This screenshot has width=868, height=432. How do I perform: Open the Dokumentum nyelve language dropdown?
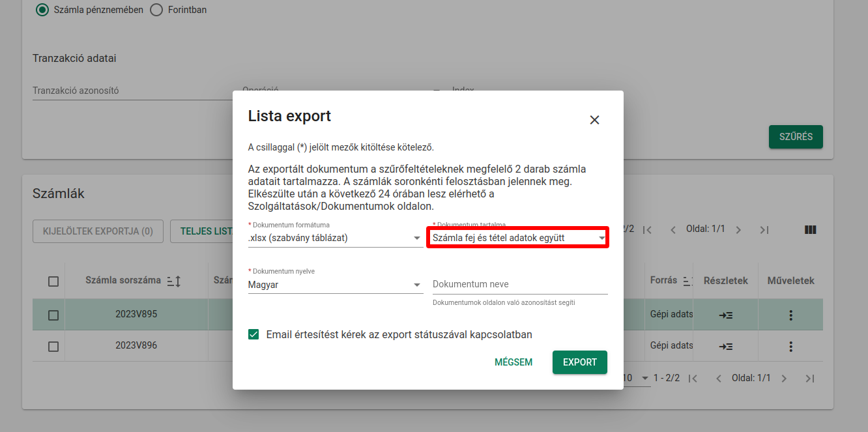335,285
